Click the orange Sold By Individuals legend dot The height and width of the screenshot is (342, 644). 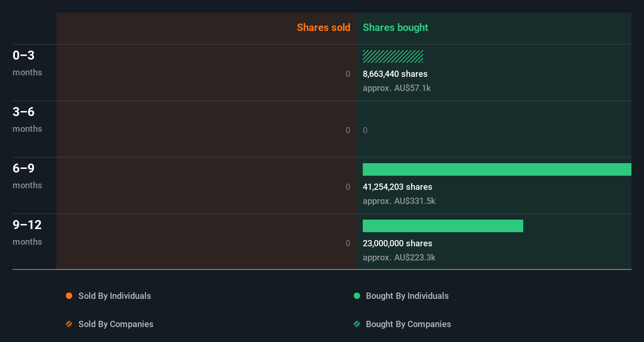[x=69, y=296]
